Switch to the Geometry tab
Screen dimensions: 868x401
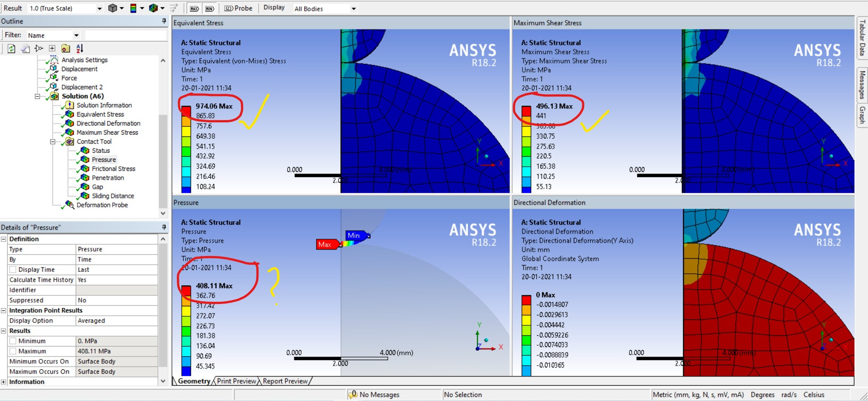[194, 381]
